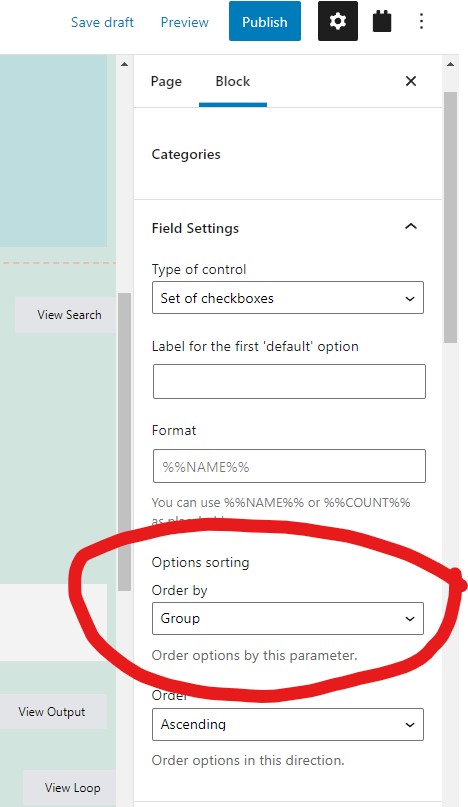The image size is (468, 807).
Task: Click the View Search button
Action: pyautogui.click(x=66, y=314)
